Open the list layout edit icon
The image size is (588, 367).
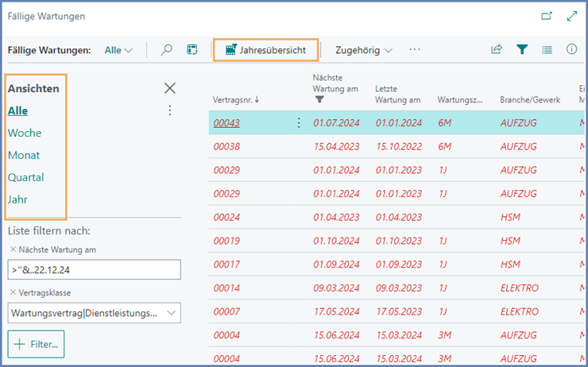(x=191, y=49)
